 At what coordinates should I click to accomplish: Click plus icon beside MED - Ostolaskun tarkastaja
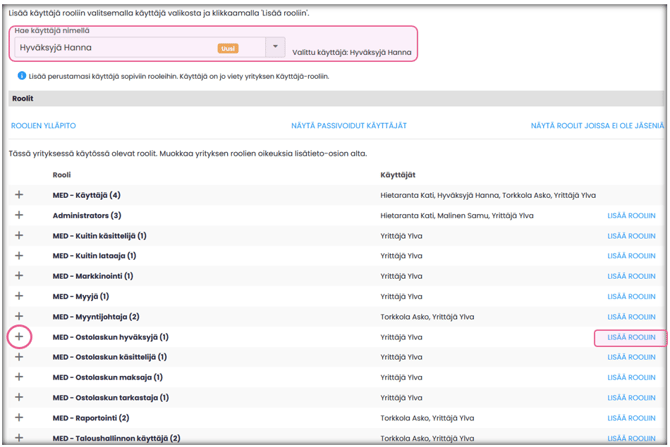19,397
